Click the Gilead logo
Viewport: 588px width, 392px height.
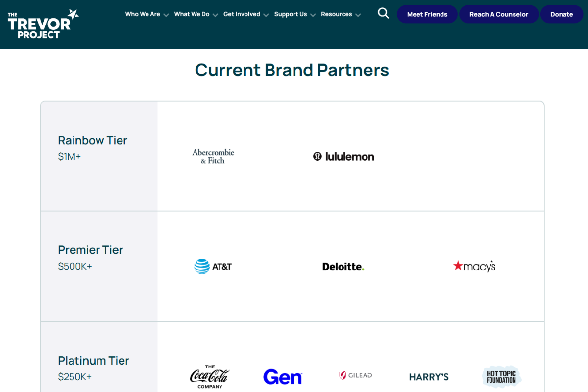tap(355, 375)
